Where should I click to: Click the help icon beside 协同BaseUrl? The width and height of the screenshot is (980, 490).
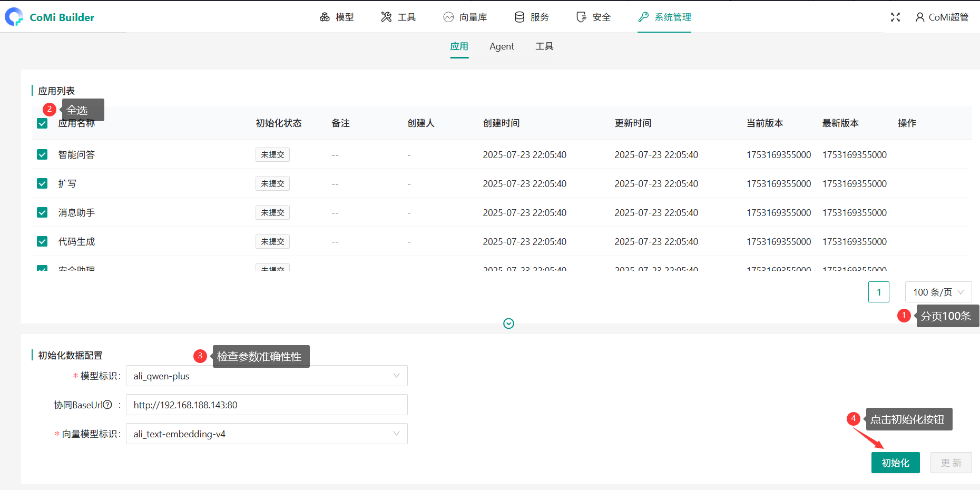[107, 405]
